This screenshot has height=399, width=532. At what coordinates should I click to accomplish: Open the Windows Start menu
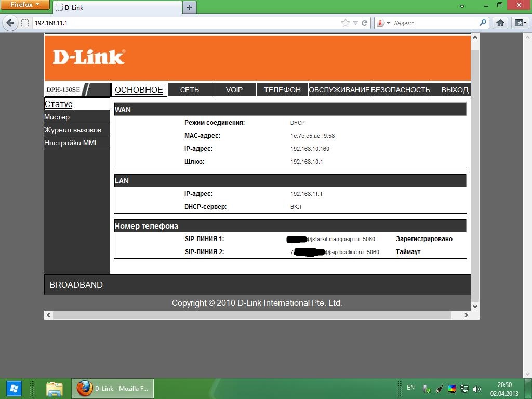pyautogui.click(x=14, y=389)
